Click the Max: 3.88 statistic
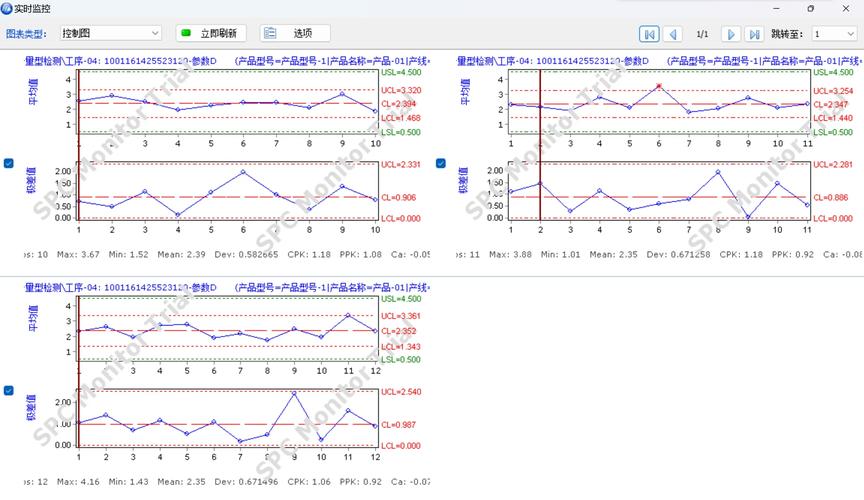This screenshot has height=500, width=864. [x=510, y=255]
